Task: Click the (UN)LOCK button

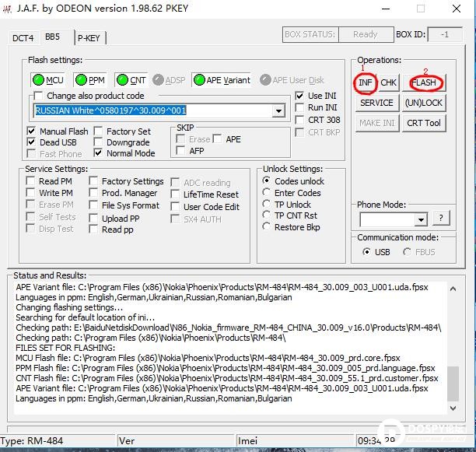Action: coord(424,103)
